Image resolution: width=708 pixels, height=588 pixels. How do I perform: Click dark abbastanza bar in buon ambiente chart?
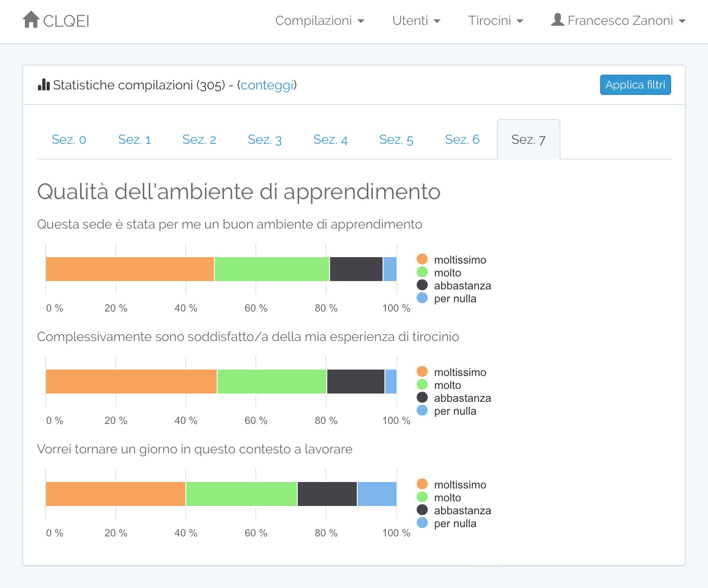point(356,269)
